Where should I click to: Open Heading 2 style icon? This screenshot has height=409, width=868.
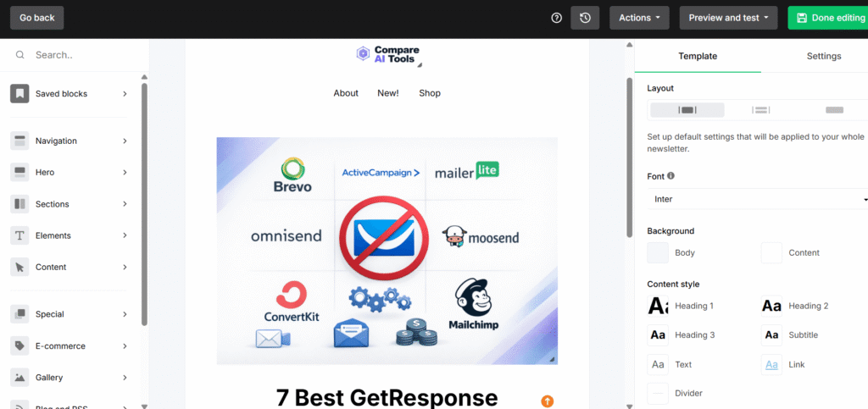click(x=771, y=306)
